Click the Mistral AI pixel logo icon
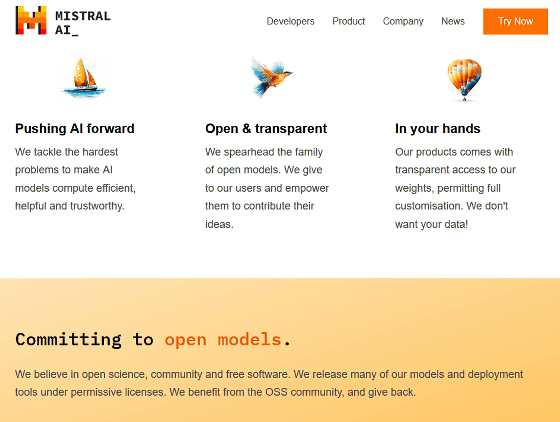Viewport: 560px width, 422px height. click(x=31, y=20)
